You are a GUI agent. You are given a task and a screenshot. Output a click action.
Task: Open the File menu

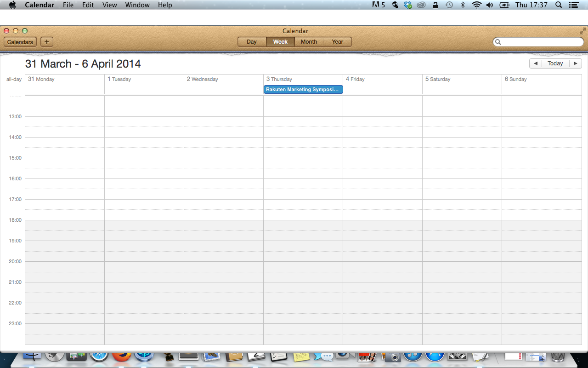pyautogui.click(x=68, y=5)
